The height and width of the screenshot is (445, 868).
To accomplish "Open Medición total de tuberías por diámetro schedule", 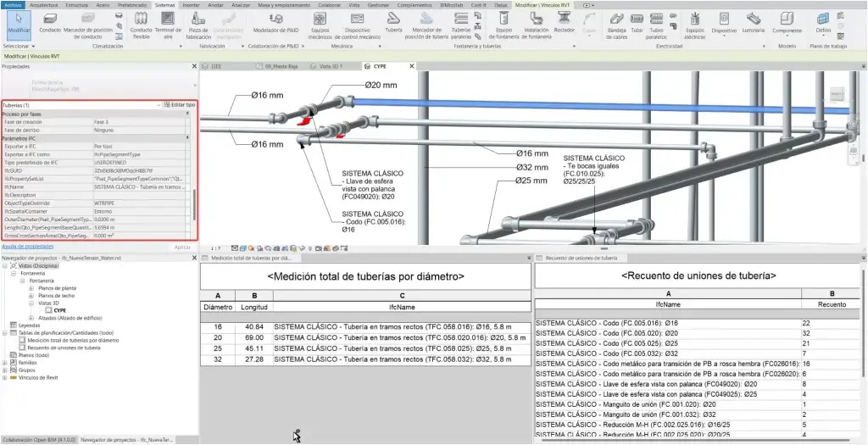I will [73, 341].
